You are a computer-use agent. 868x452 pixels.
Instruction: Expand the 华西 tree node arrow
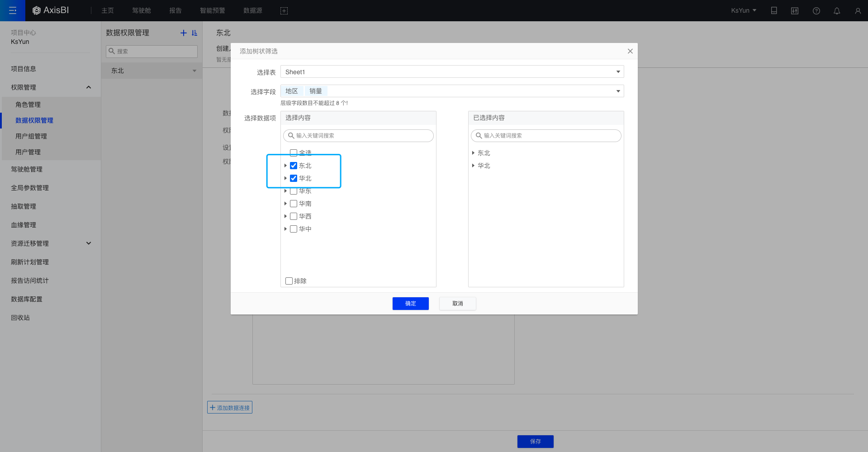click(x=285, y=216)
